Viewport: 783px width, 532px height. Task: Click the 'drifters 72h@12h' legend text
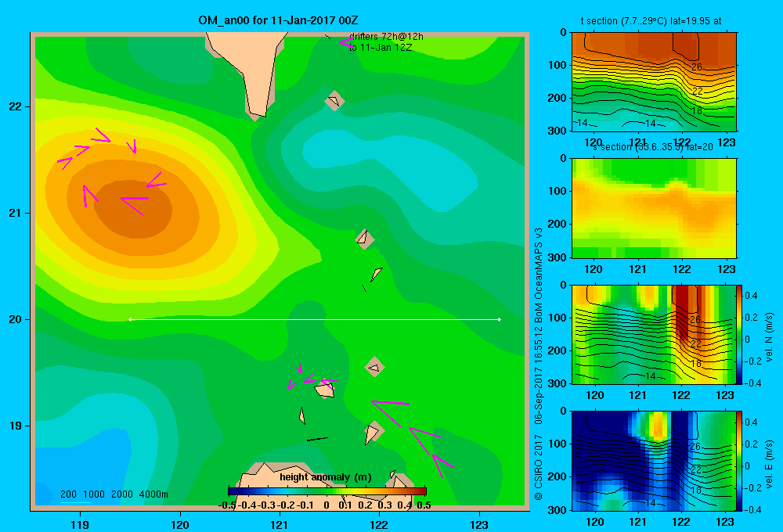click(386, 37)
